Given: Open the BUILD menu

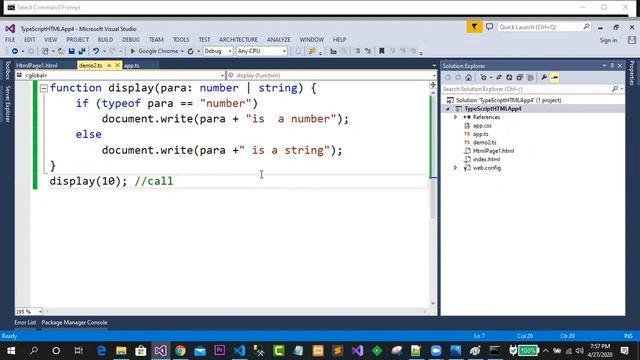Looking at the screenshot, I should click(105, 40).
